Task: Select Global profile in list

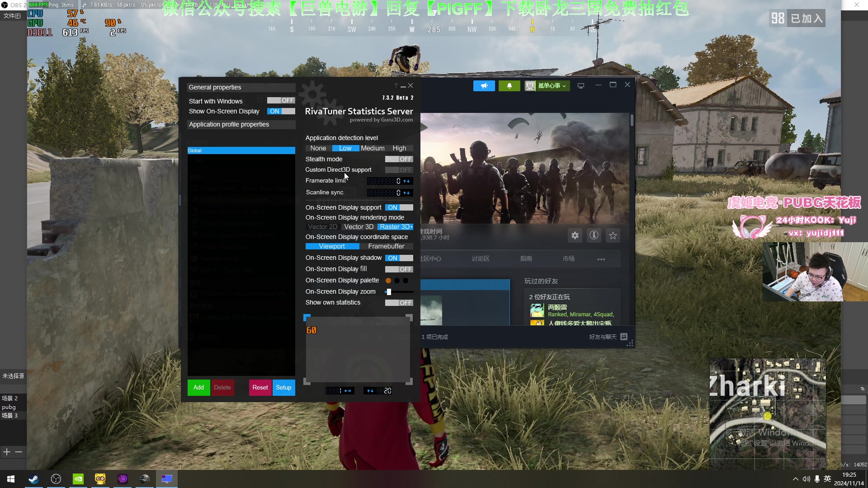Action: tap(241, 150)
